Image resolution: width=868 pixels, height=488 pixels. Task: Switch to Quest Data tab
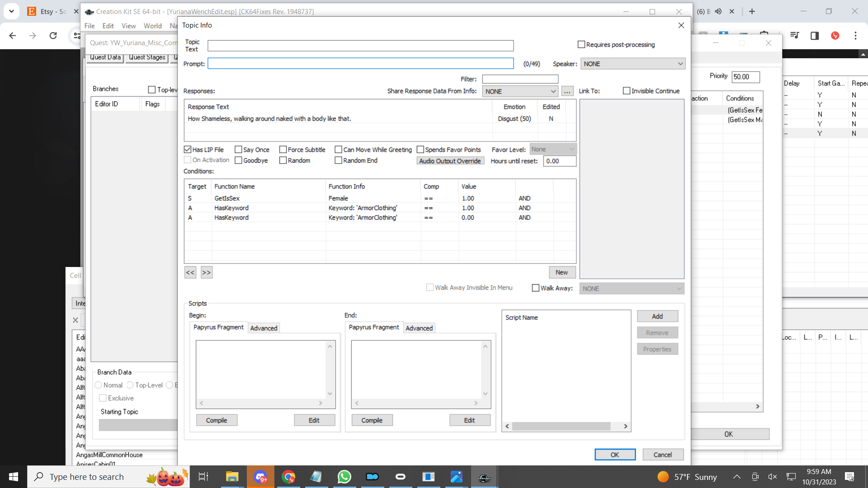(105, 57)
